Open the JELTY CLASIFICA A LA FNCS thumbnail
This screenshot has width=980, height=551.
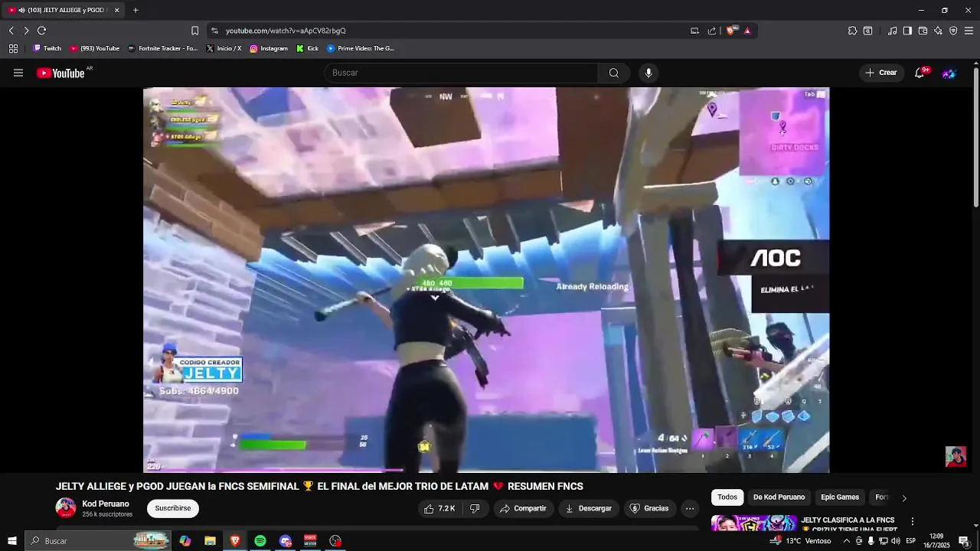click(754, 523)
